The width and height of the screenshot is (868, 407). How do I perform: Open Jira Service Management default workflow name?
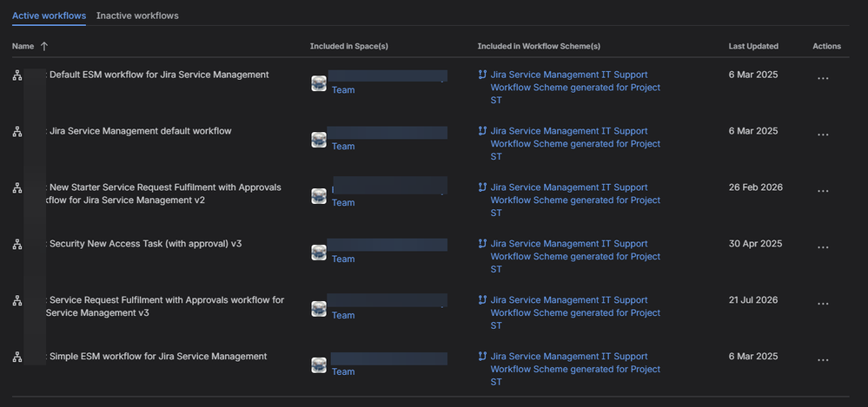coord(141,131)
